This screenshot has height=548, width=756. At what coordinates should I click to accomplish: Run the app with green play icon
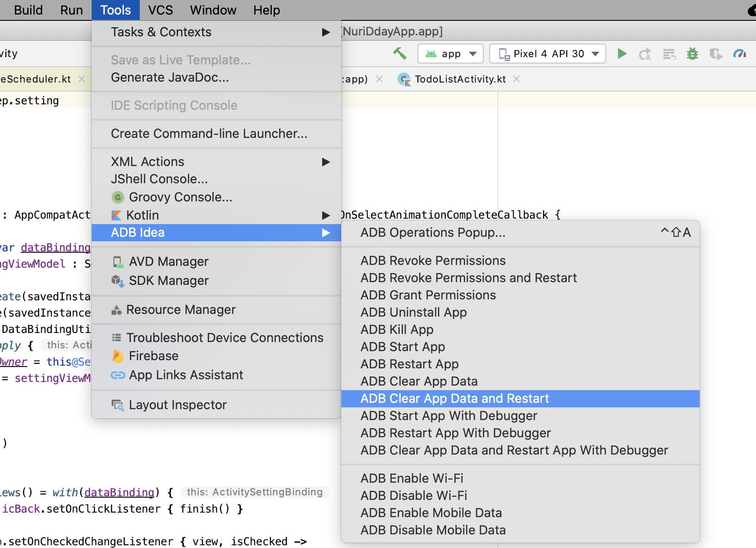622,54
